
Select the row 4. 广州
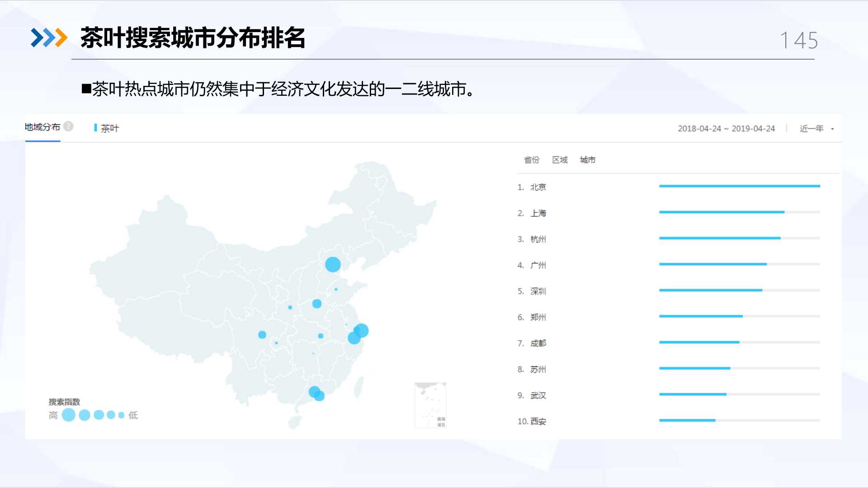tap(669, 265)
